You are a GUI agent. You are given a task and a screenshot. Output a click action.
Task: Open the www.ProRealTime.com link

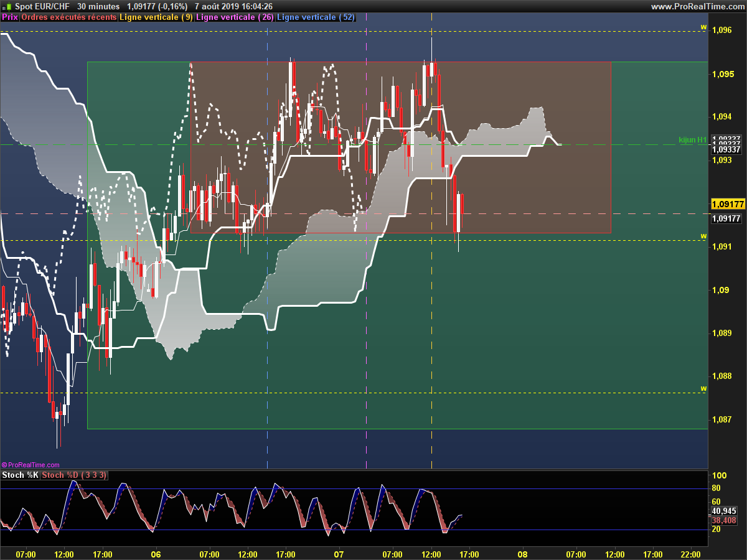[697, 6]
